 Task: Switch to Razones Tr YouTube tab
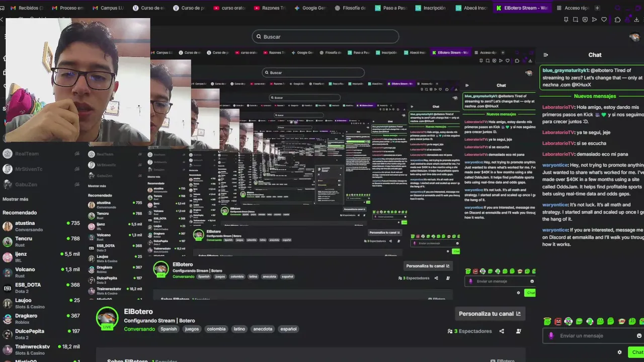270,8
